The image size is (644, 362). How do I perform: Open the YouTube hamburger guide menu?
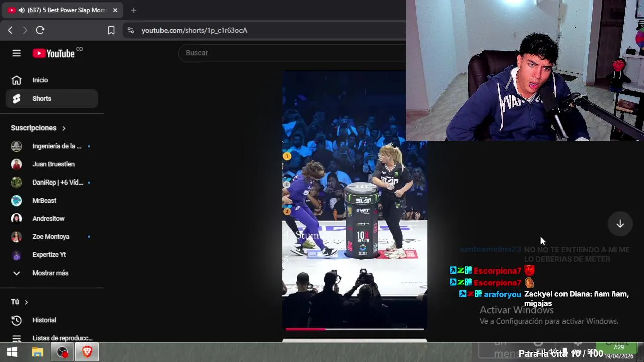[x=17, y=53]
